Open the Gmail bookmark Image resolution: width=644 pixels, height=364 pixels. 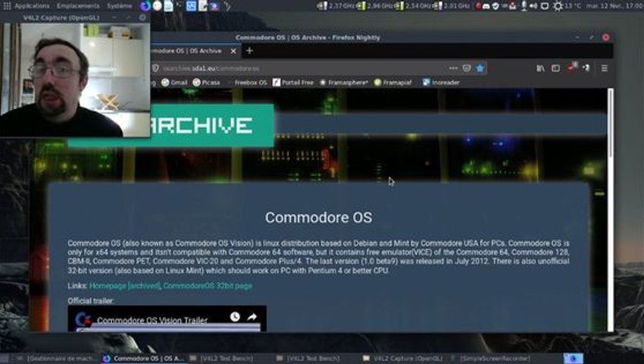click(174, 83)
